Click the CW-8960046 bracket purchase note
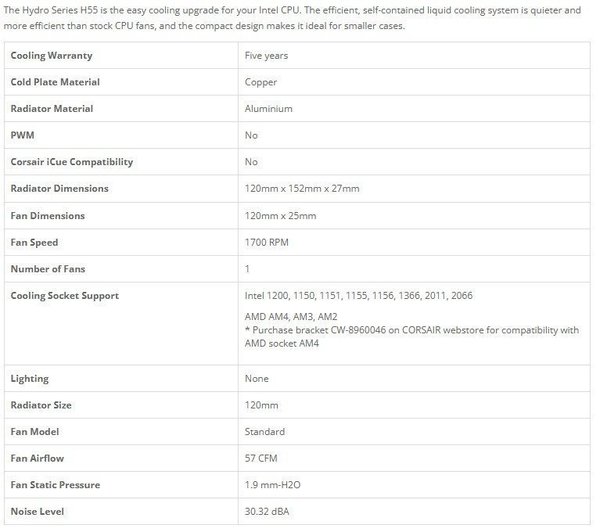Viewport: 600px width, 529px height. pyautogui.click(x=412, y=337)
